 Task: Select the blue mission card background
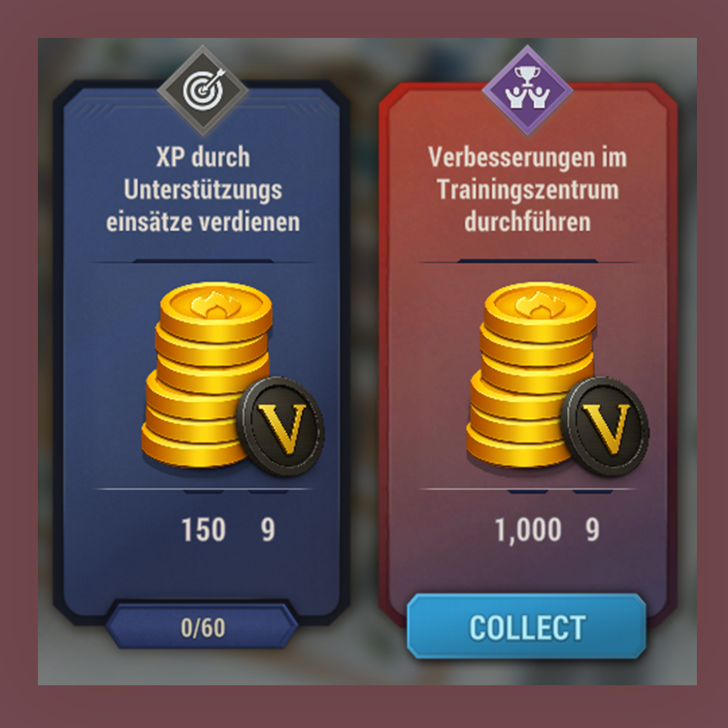click(202, 353)
